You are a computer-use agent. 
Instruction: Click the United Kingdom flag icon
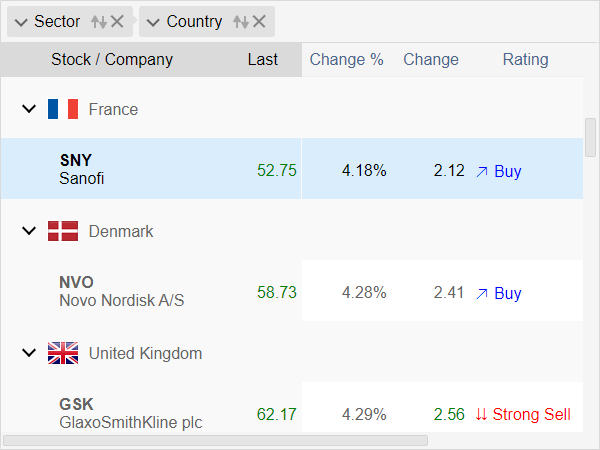(63, 353)
